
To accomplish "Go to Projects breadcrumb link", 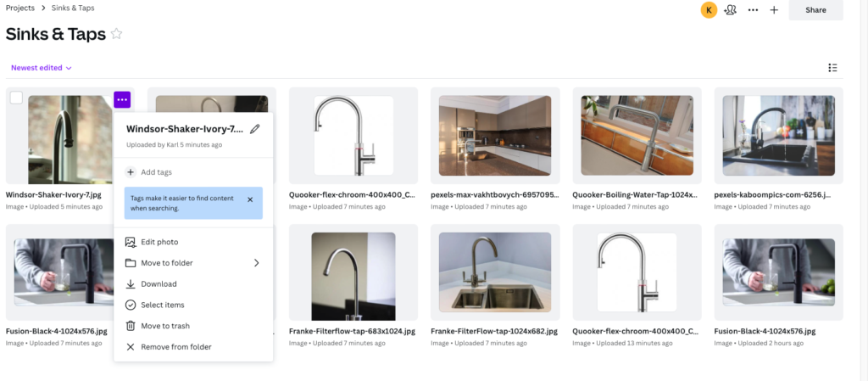I will (x=20, y=8).
